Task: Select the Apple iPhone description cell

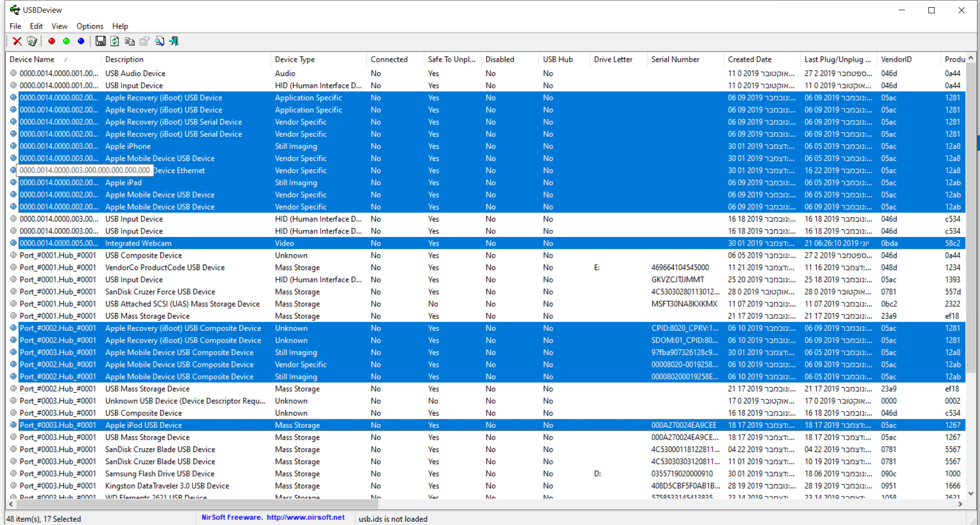Action: tap(128, 147)
